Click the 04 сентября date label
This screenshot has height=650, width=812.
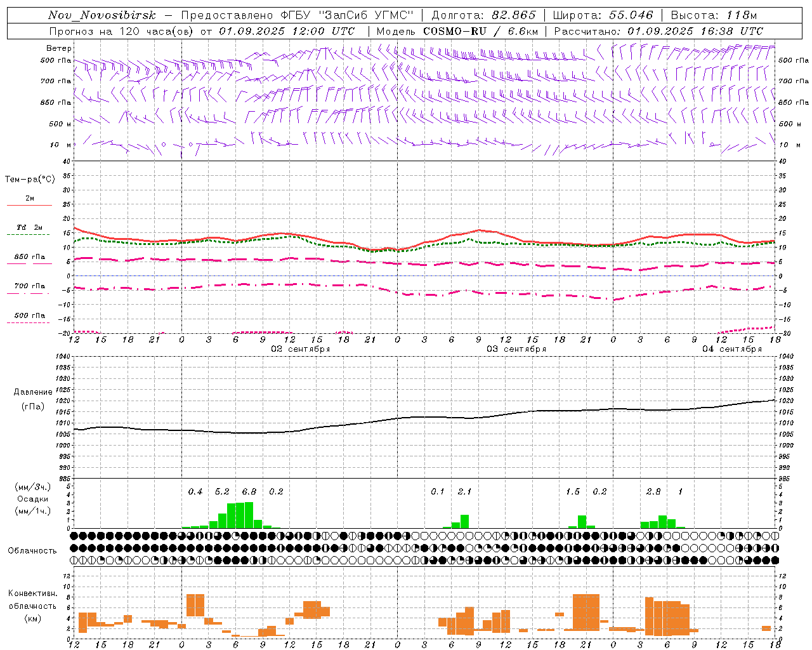pyautogui.click(x=732, y=349)
